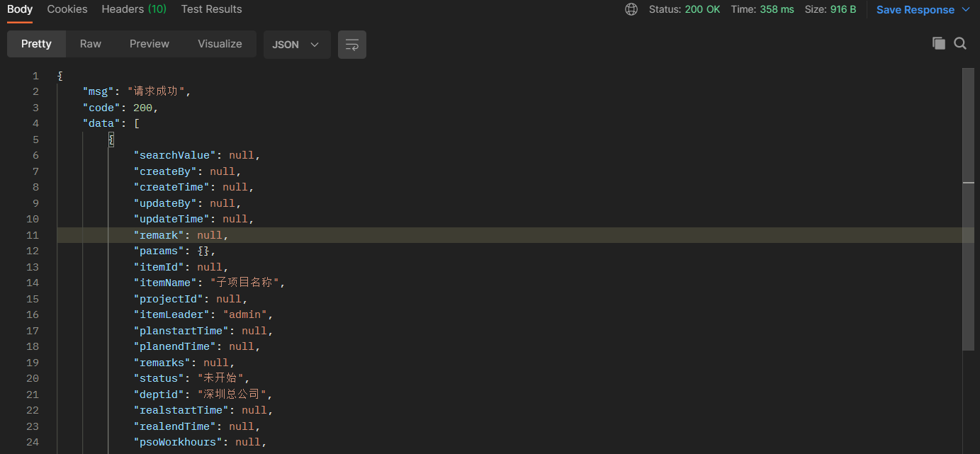Open the Headers (10) tab
Viewport: 980px width, 454px height.
[134, 9]
